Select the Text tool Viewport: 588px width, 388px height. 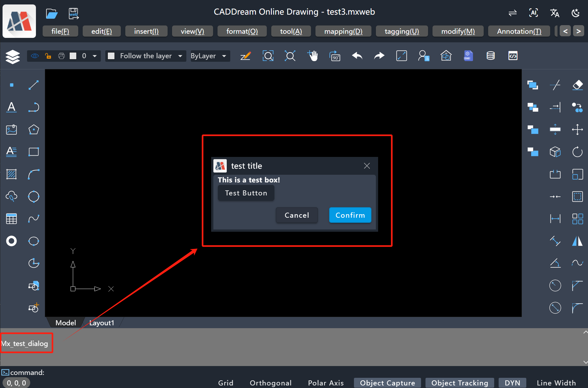point(11,107)
